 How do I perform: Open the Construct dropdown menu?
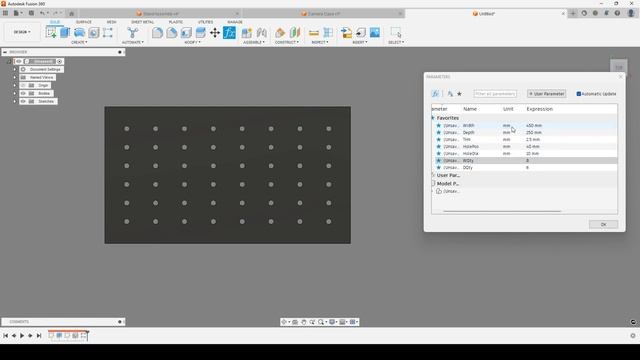(287, 42)
